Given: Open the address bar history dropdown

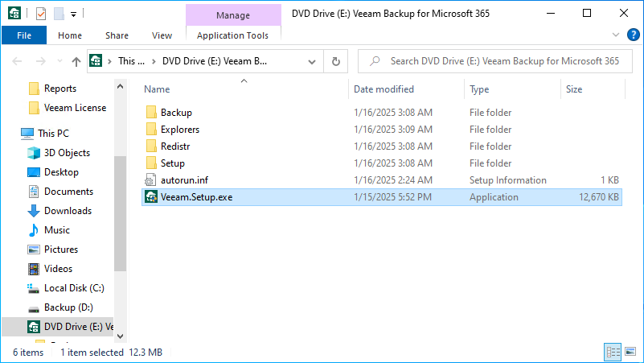Looking at the screenshot, I should [312, 62].
